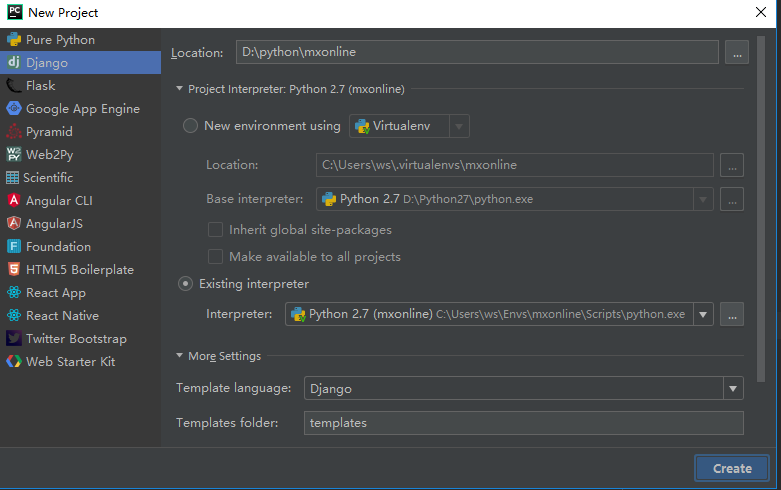The height and width of the screenshot is (490, 781).
Task: Browse for virtualenv Location folder
Action: point(732,165)
